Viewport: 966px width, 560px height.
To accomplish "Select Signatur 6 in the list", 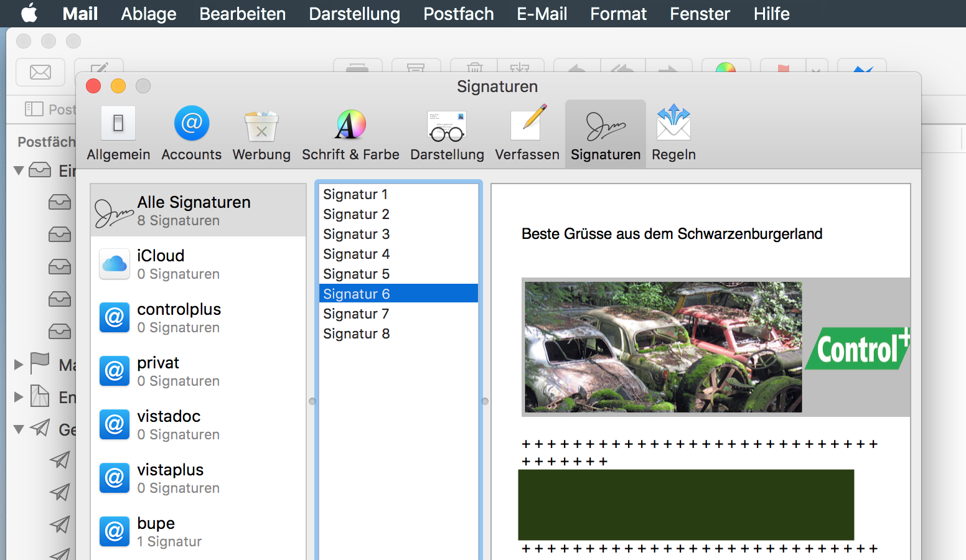I will 398,294.
